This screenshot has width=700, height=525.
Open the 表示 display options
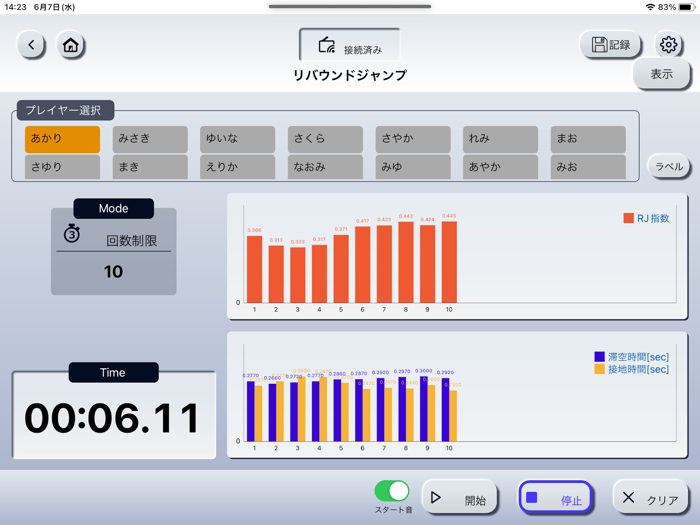[662, 74]
